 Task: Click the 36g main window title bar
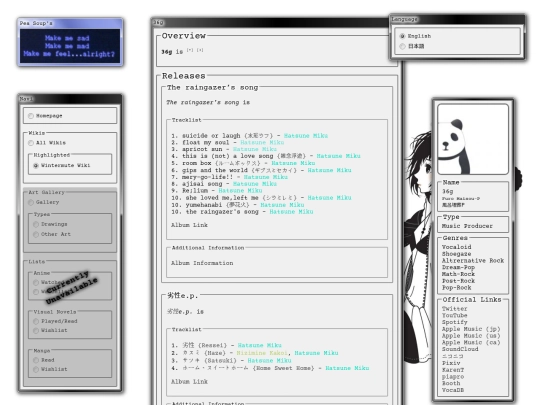[x=270, y=23]
